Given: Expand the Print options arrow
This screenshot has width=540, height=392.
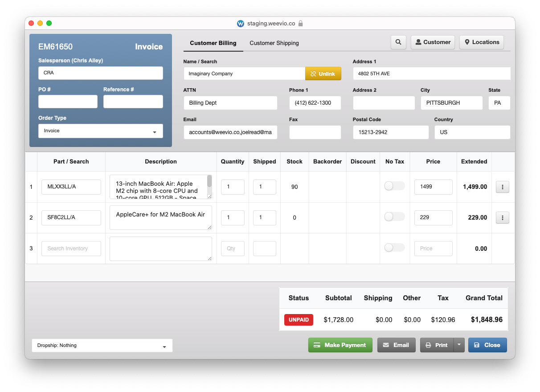Looking at the screenshot, I should click(459, 345).
